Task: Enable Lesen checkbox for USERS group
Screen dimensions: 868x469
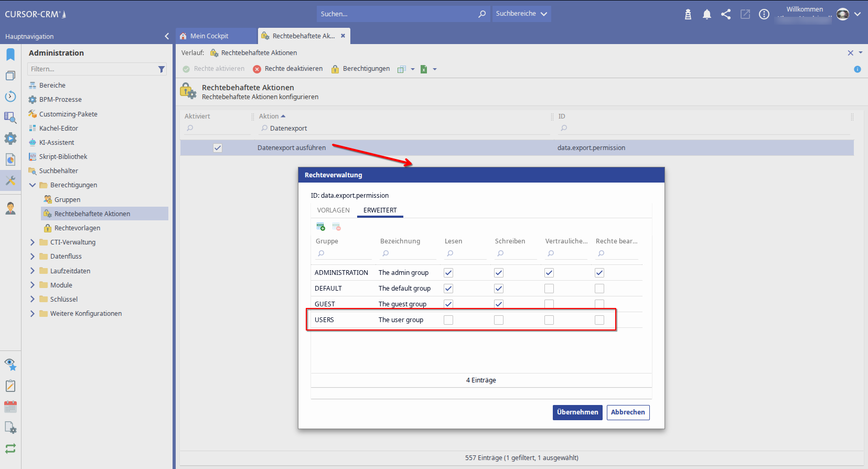Action: pyautogui.click(x=448, y=320)
